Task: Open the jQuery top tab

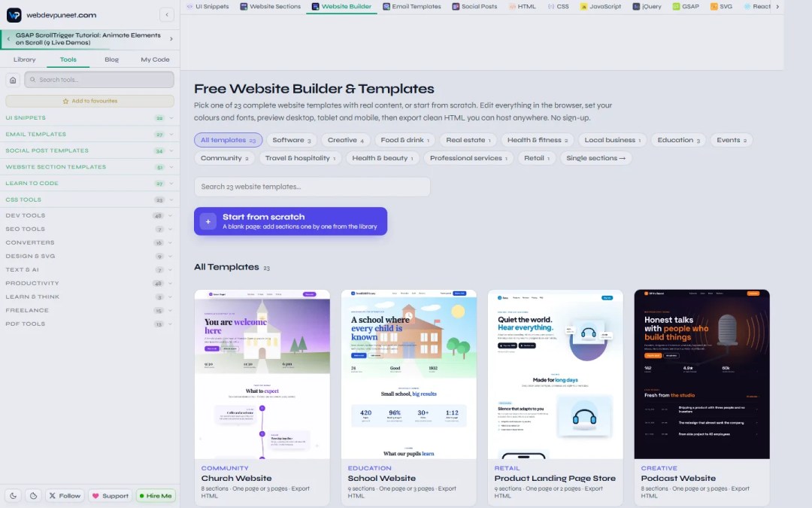Action: [x=647, y=6]
